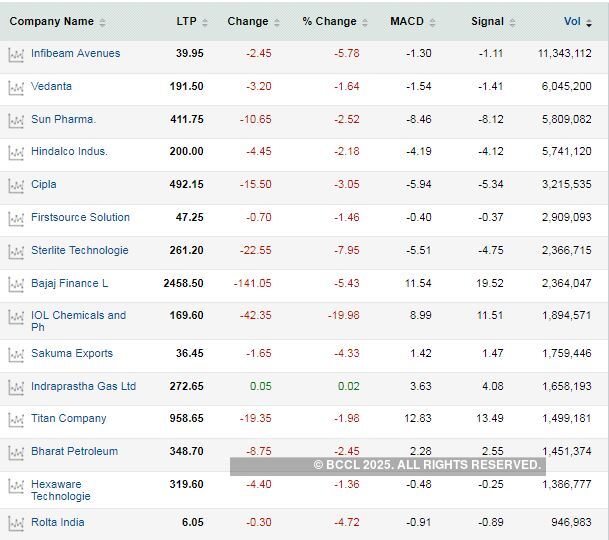This screenshot has height=540, width=609.
Task: Select Sterlite change value -22.55
Action: click(x=256, y=250)
